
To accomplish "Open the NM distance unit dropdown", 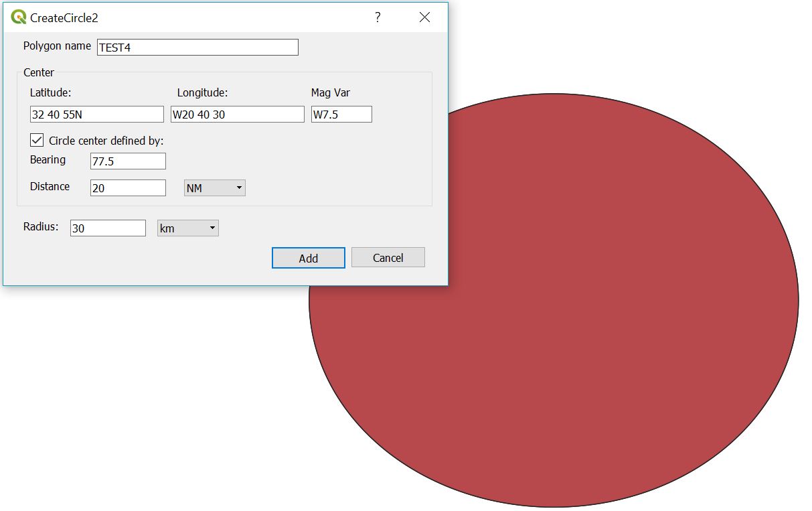I will [238, 188].
